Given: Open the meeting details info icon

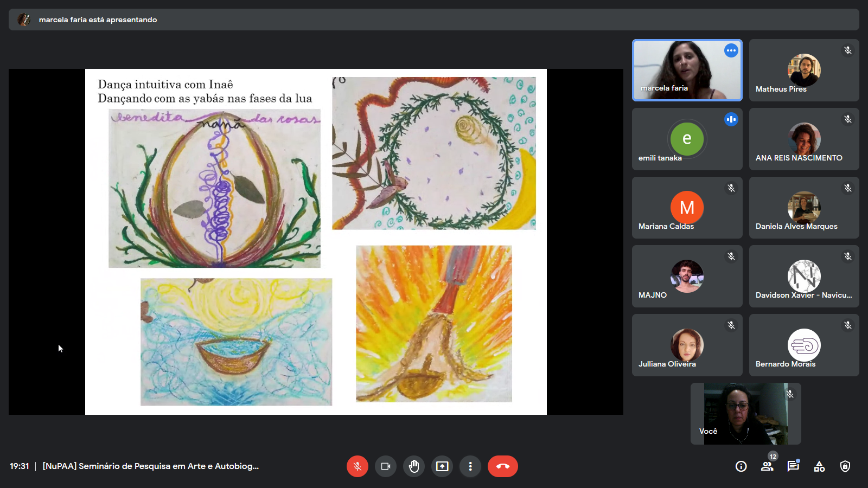Looking at the screenshot, I should pos(741,466).
